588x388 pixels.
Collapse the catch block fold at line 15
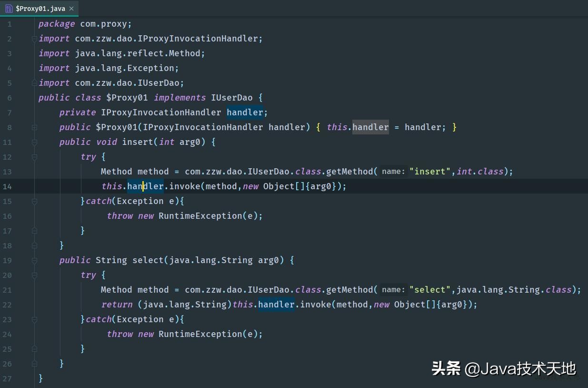click(33, 201)
